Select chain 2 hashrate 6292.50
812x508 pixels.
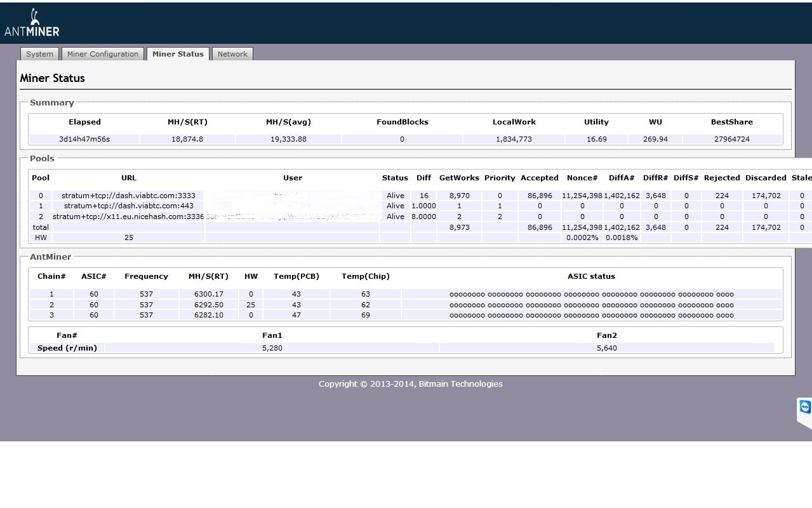coord(208,305)
